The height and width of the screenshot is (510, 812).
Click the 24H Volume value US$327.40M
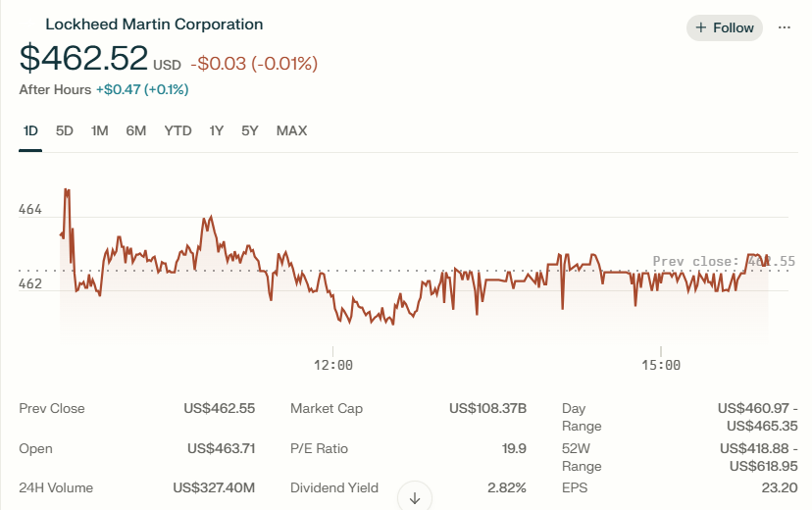(214, 487)
